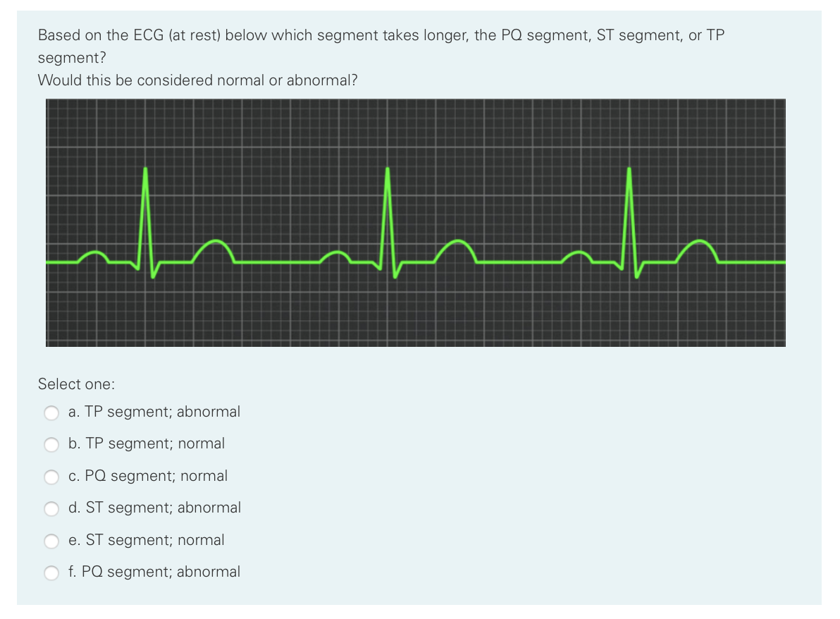840x619 pixels.
Task: Select answer d. ST segment; abnormal
Action: [51, 508]
